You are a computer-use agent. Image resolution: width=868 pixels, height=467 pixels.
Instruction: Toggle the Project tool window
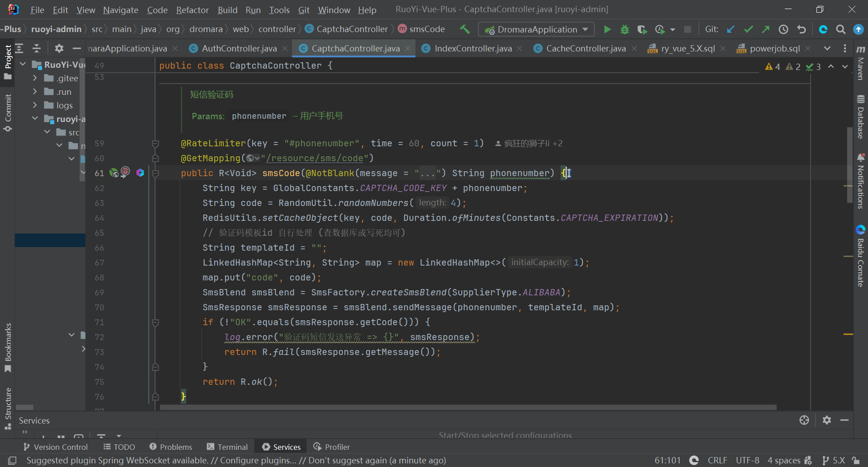point(8,62)
